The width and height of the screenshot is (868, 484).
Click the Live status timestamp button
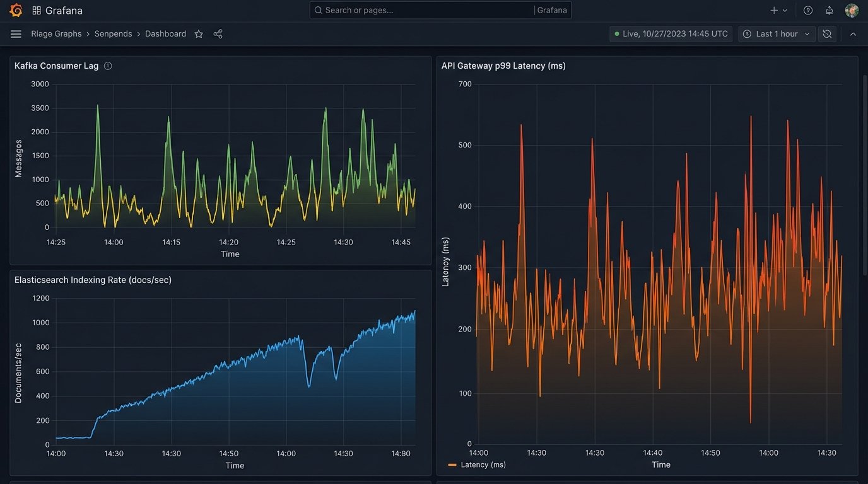coord(671,34)
